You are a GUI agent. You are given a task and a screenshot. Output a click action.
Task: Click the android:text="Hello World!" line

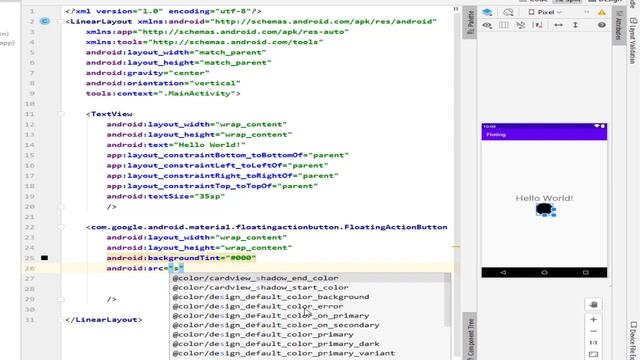tap(176, 145)
